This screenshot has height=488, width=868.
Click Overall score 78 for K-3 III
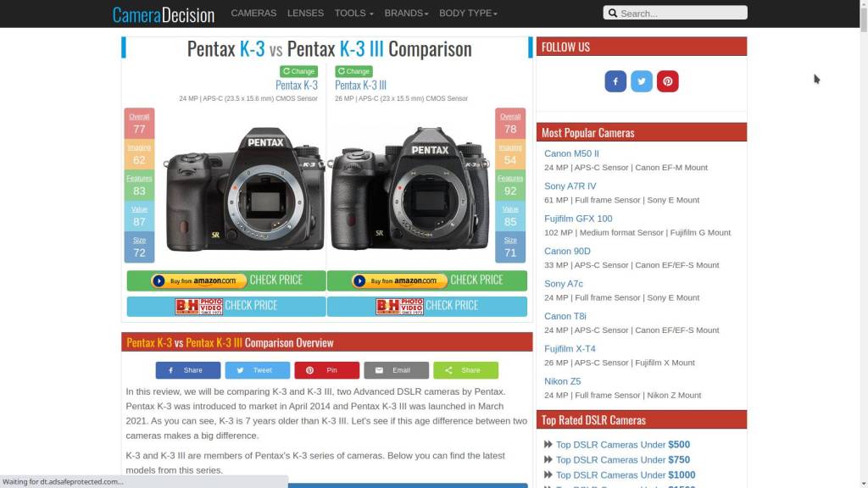509,124
